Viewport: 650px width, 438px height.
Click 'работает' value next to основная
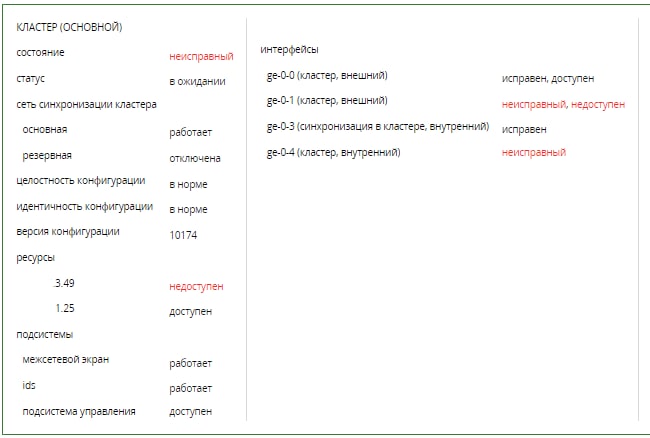point(190,133)
